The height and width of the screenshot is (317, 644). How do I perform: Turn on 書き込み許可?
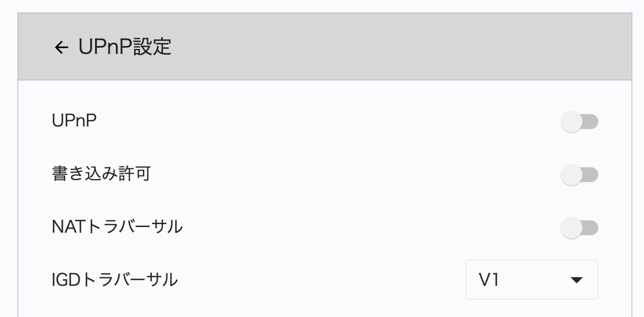coord(580,174)
